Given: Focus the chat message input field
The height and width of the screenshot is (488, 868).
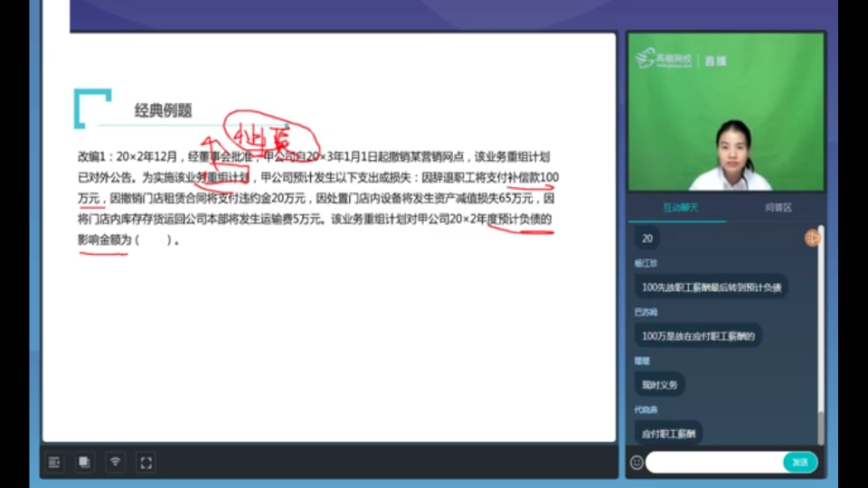Looking at the screenshot, I should (714, 462).
